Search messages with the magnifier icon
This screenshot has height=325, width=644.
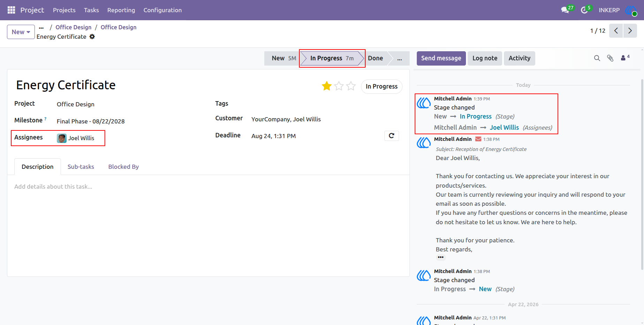click(x=597, y=58)
